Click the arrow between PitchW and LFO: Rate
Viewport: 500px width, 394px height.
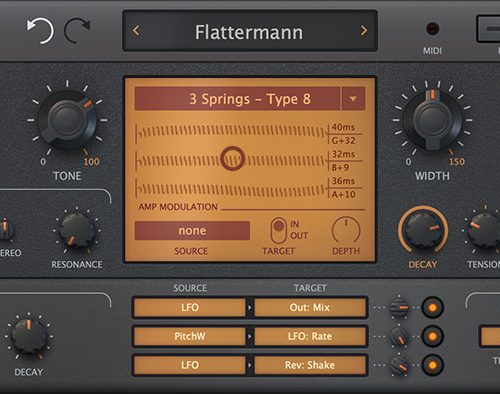point(250,336)
